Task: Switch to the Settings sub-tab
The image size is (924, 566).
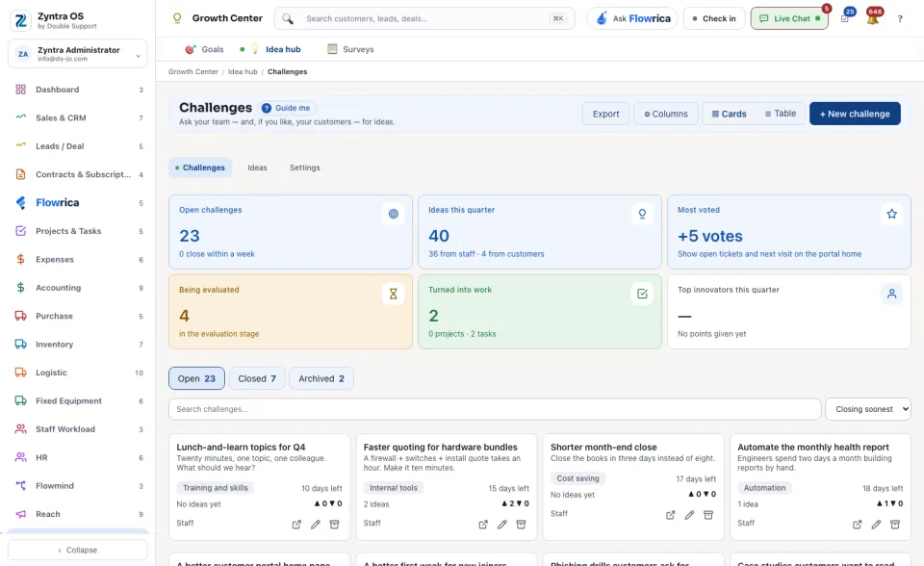Action: 305,167
